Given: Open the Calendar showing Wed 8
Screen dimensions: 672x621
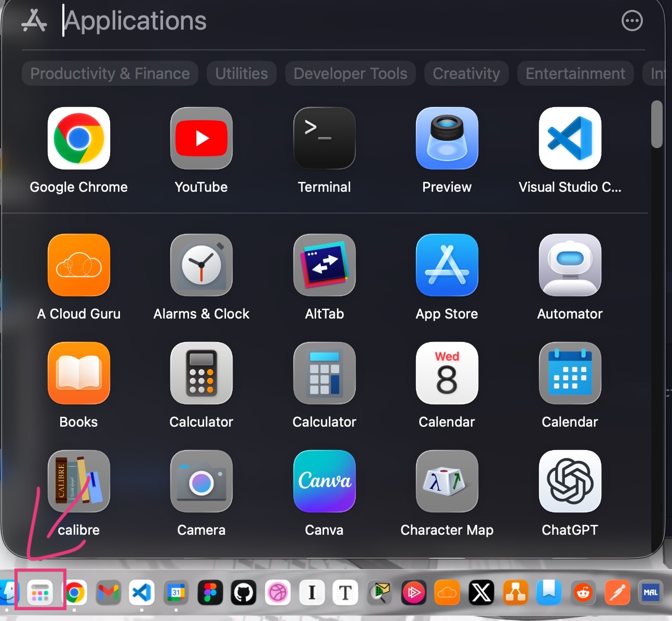Looking at the screenshot, I should [447, 374].
